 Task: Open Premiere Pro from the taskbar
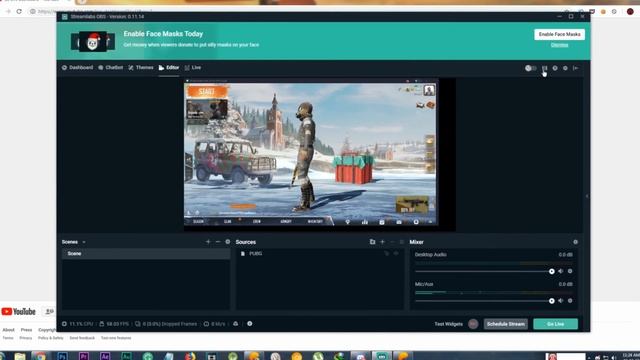click(x=84, y=356)
